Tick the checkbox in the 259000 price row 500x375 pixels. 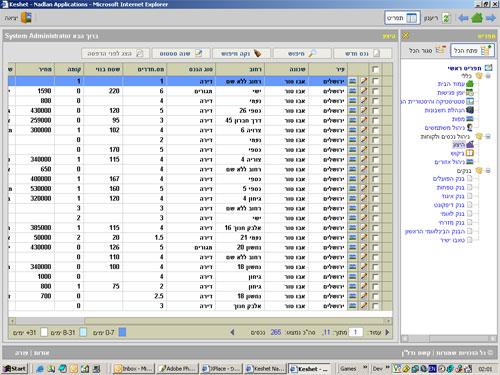[375, 120]
